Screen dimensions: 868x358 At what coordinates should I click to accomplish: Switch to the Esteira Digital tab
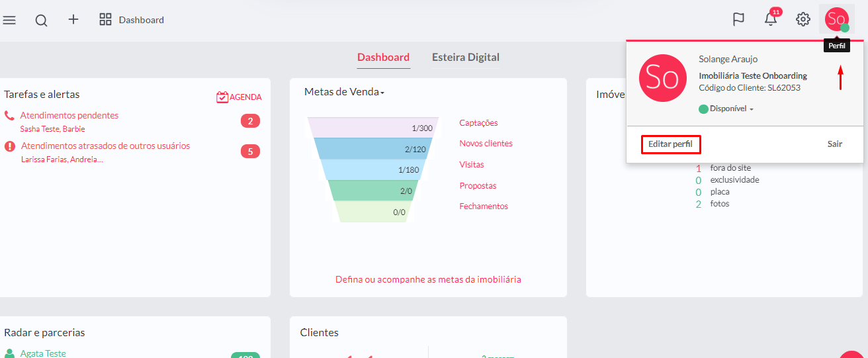[466, 58]
